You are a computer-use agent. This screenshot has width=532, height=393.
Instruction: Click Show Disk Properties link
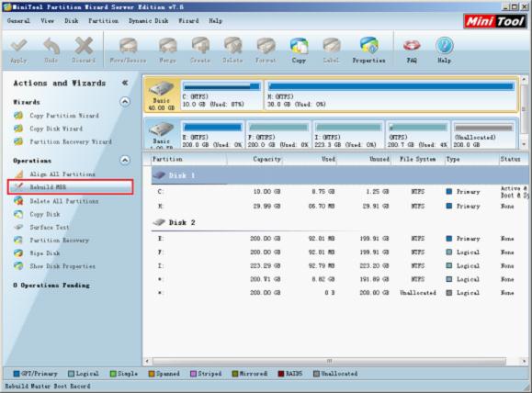[x=54, y=266]
